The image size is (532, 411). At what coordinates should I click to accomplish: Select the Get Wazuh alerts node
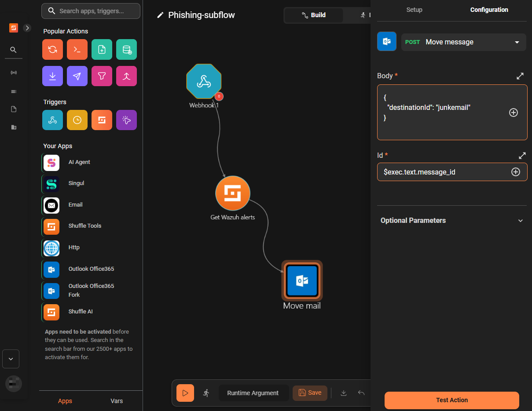(x=232, y=193)
